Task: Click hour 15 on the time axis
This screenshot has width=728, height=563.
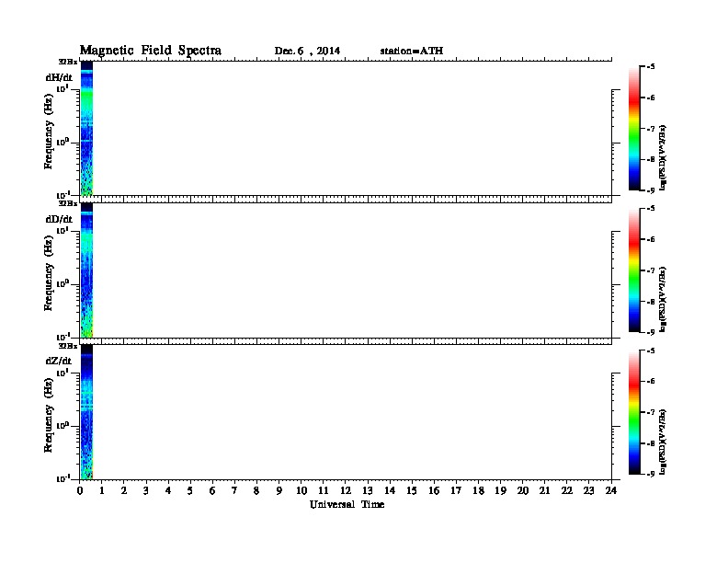Action: click(412, 490)
